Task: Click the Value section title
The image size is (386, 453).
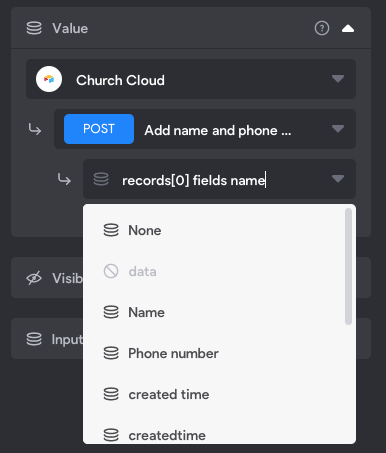Action: tap(70, 28)
